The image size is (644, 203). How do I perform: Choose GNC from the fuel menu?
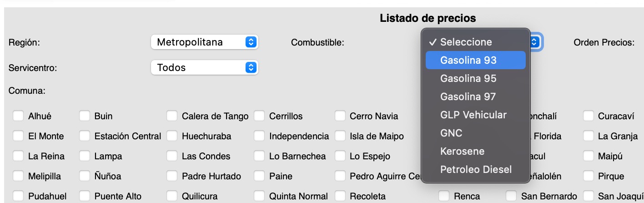[x=451, y=133]
